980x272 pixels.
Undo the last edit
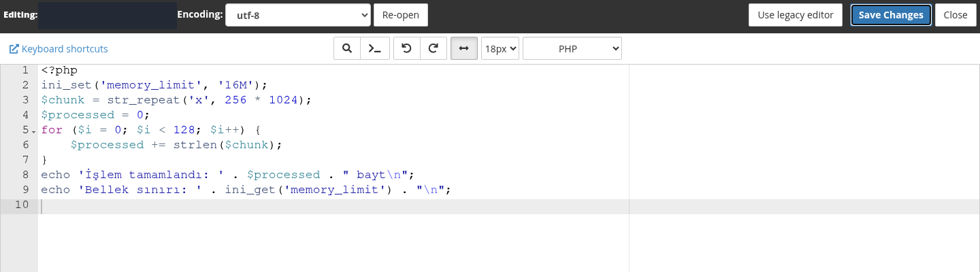click(407, 48)
